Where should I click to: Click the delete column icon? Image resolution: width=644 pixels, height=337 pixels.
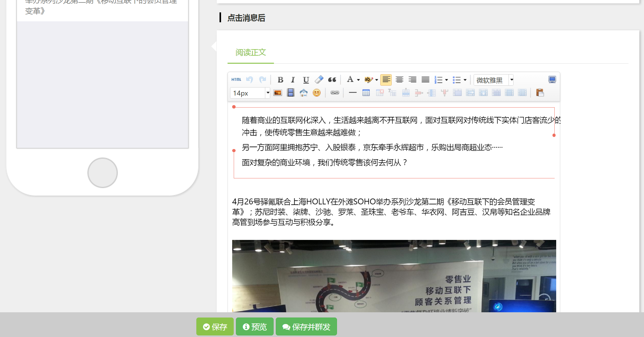(x=445, y=93)
